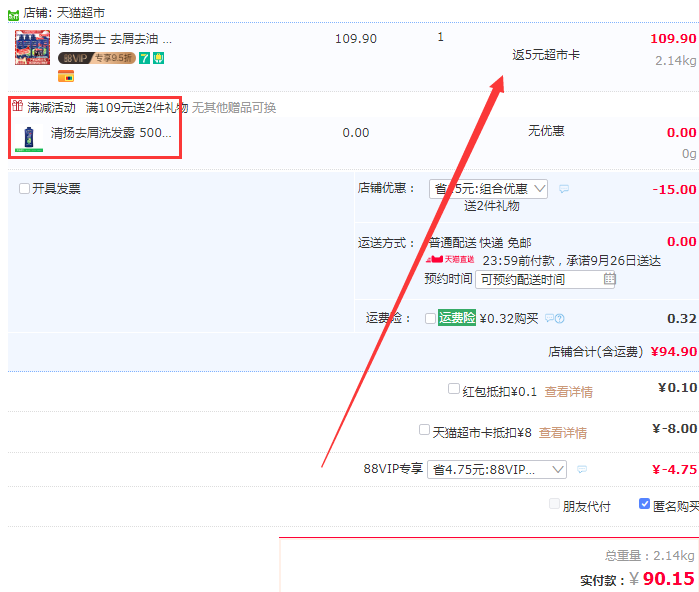Open the calendar icon for delivery scheduling
Viewport: 699px width, 592px height.
609,279
